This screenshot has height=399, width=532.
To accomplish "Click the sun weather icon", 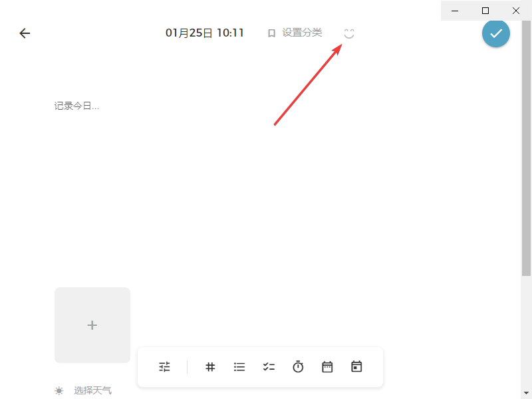I will point(59,391).
